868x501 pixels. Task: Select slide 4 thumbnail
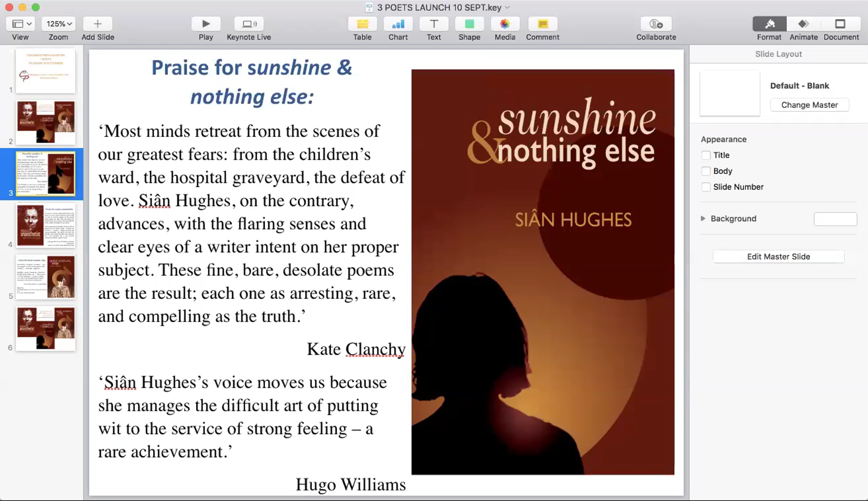[x=46, y=226]
